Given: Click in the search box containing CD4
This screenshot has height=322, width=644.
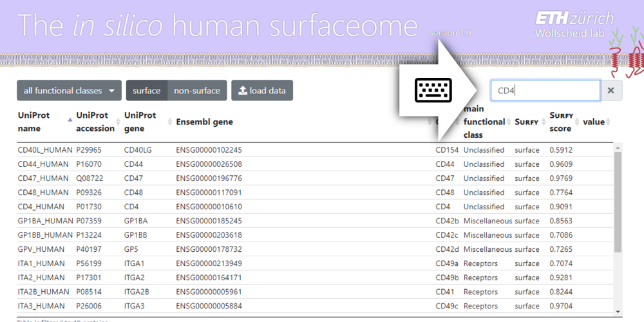Looking at the screenshot, I should pyautogui.click(x=545, y=90).
